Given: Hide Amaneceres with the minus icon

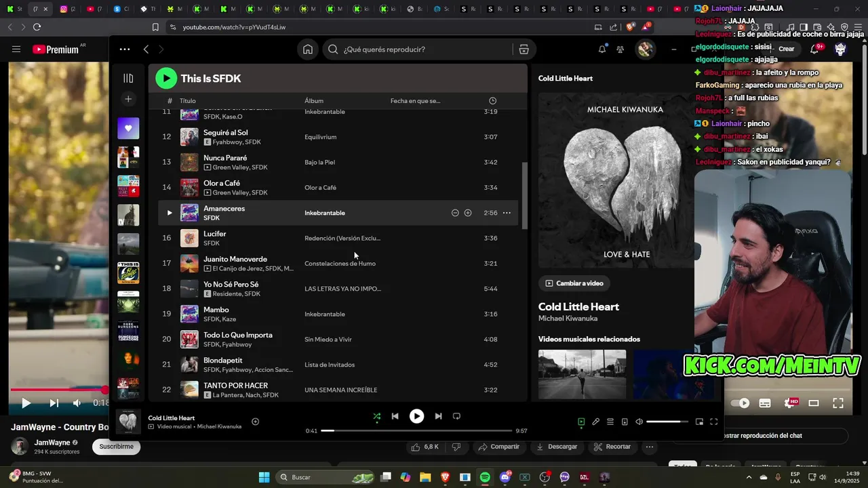Looking at the screenshot, I should (455, 213).
